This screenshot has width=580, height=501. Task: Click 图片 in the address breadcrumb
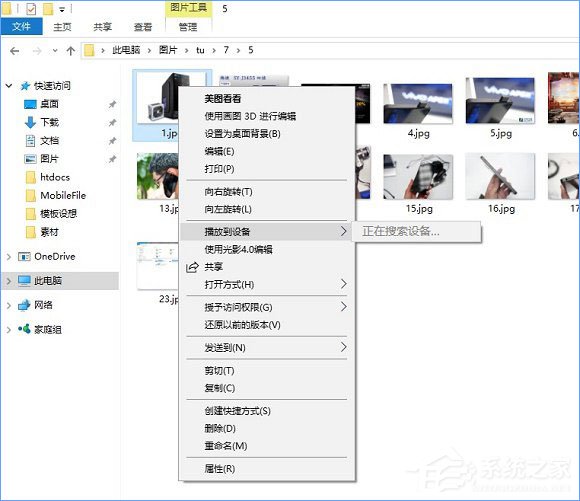[x=168, y=50]
